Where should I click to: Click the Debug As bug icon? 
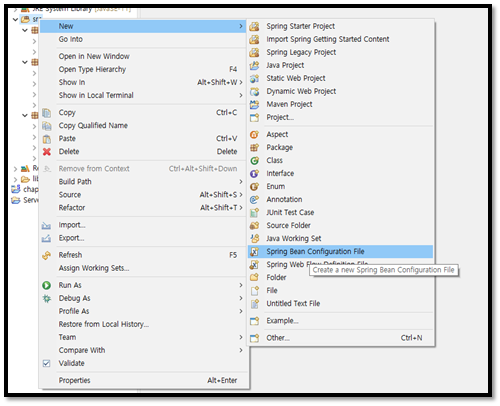47,298
